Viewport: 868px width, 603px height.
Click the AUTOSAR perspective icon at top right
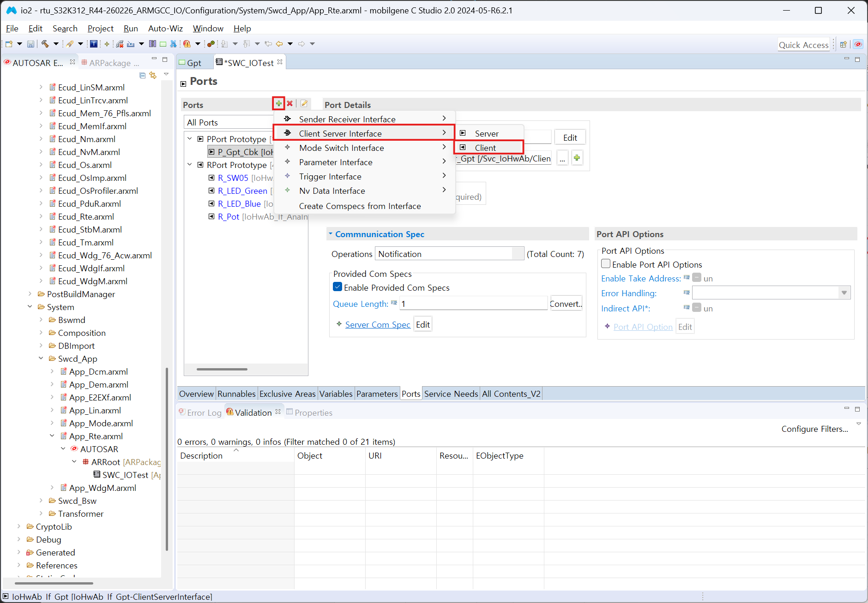(858, 45)
